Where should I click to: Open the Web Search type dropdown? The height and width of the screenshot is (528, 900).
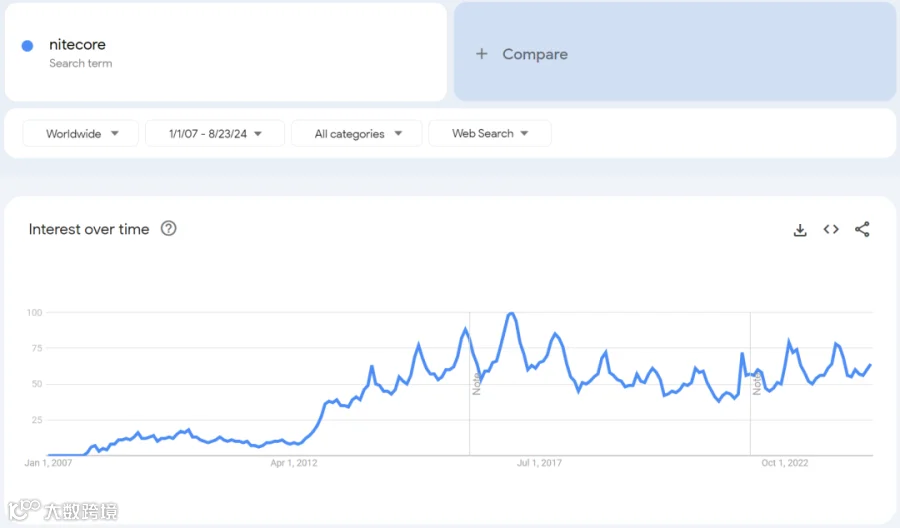tap(490, 134)
